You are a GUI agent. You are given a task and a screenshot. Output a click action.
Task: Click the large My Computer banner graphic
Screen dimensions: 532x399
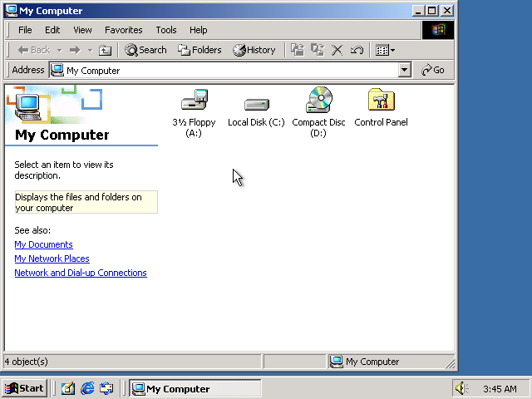(x=54, y=104)
